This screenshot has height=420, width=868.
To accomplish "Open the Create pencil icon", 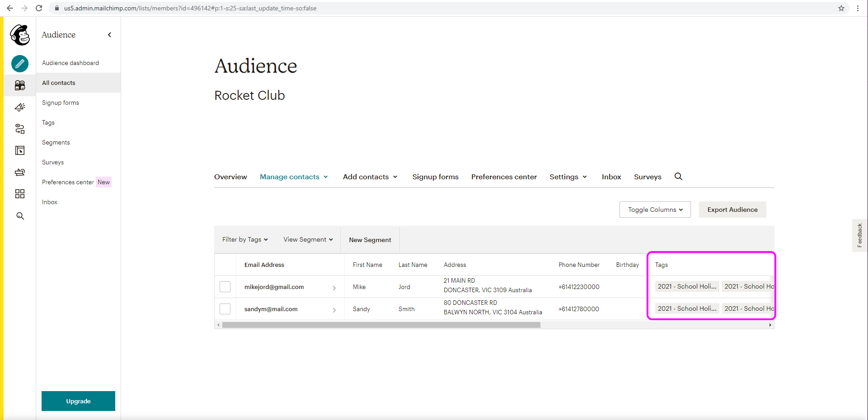I will coord(19,64).
